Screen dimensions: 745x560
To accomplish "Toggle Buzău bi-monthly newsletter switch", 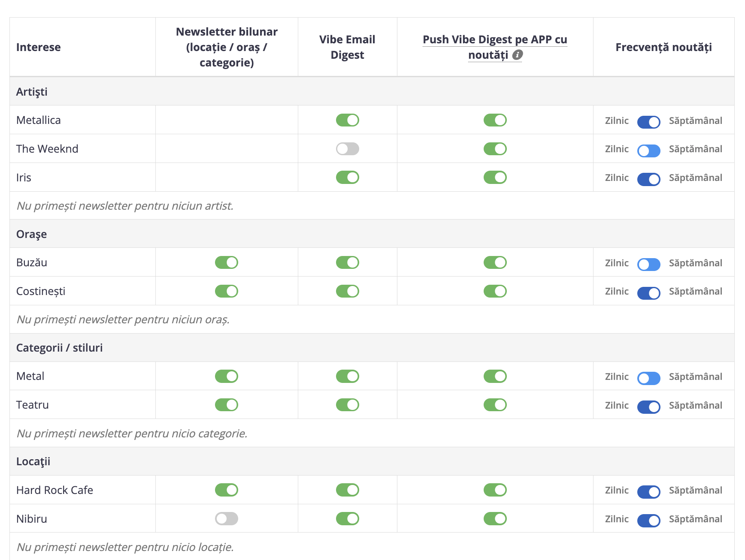I will 226,262.
